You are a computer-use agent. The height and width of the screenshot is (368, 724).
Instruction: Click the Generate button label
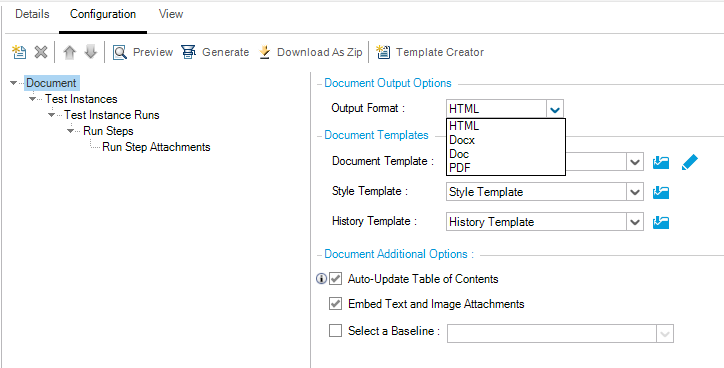(225, 52)
